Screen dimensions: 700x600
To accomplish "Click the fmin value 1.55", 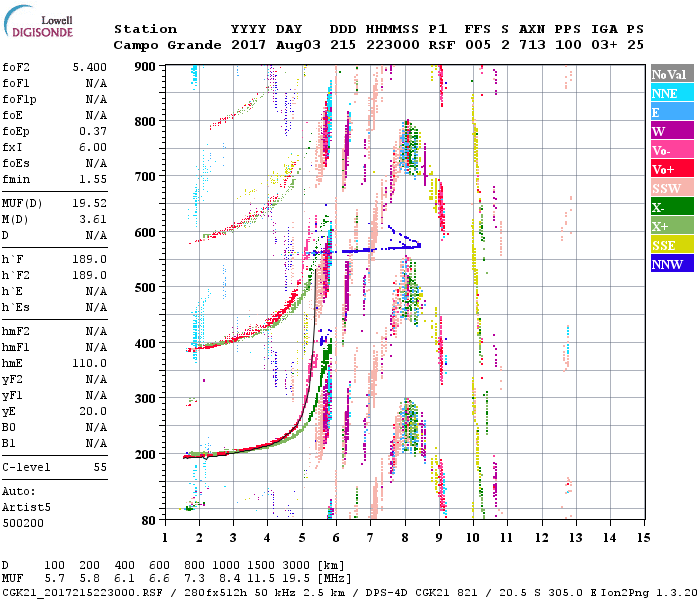I will pos(93,179).
